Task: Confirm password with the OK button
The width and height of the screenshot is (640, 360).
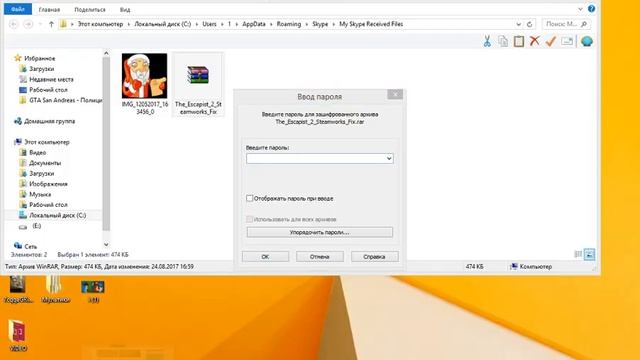Action: (x=265, y=257)
